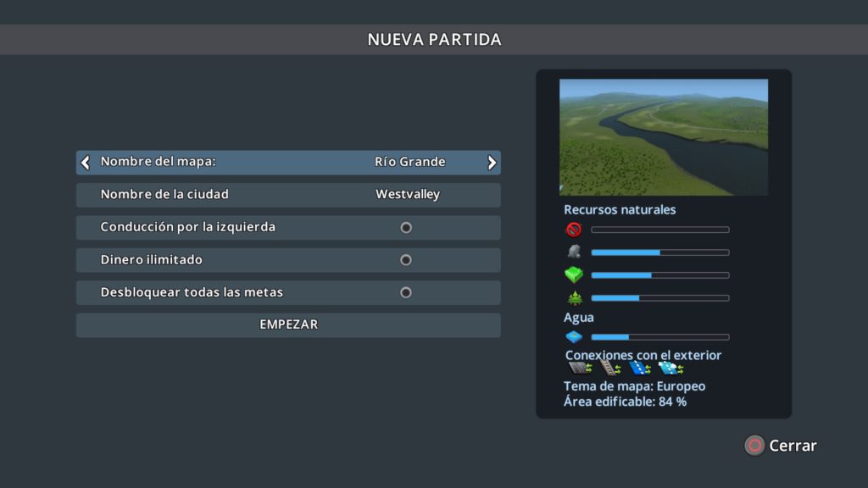Enable Conducción por la izquierda toggle
Viewport: 868px width, 488px height.
(406, 228)
